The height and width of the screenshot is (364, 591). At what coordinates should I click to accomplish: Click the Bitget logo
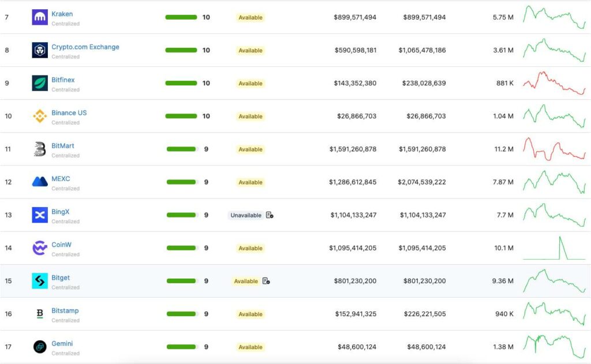[x=40, y=281]
